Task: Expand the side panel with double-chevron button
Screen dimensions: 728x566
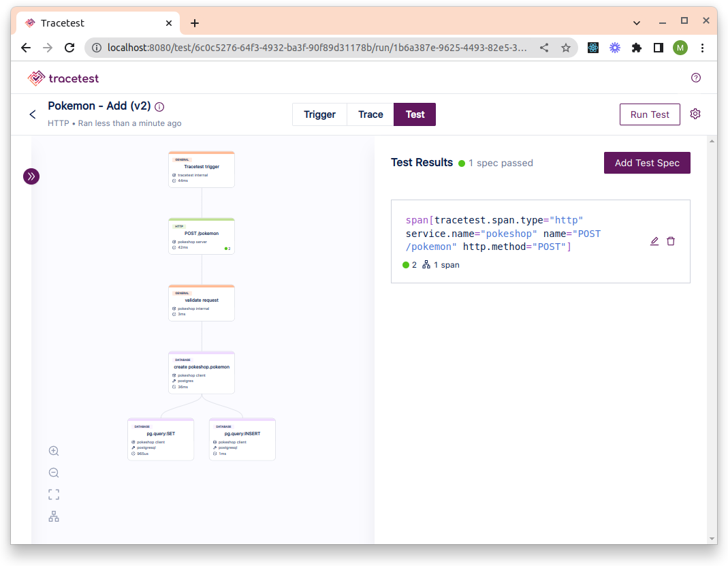Action: coord(31,176)
